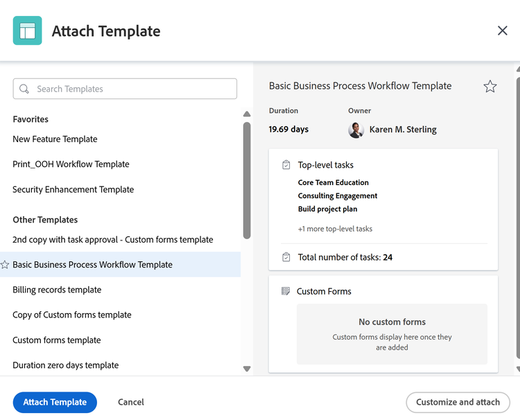The image size is (520, 420).
Task: Expand the +1 more top-level tasks
Action: 335,229
